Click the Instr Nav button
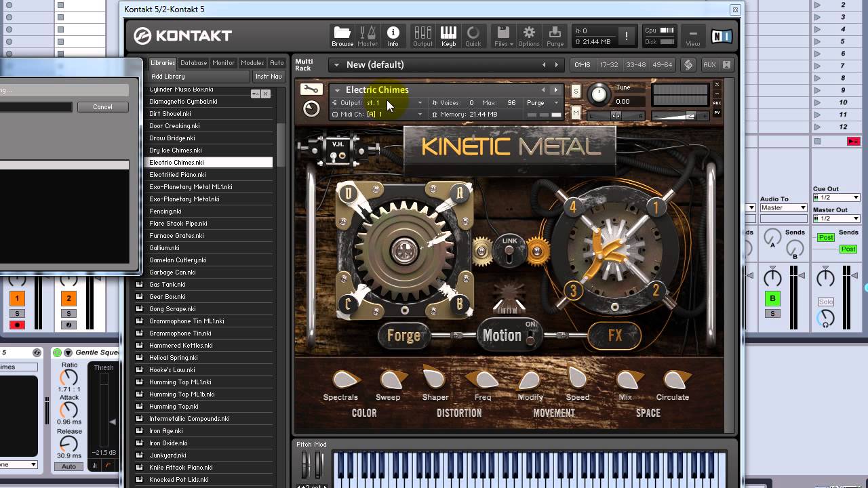 pyautogui.click(x=269, y=77)
